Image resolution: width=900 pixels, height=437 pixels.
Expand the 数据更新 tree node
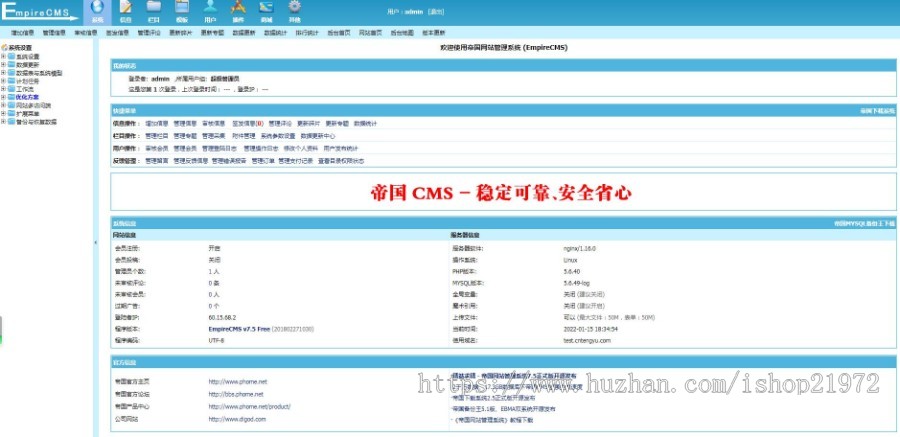(3, 65)
